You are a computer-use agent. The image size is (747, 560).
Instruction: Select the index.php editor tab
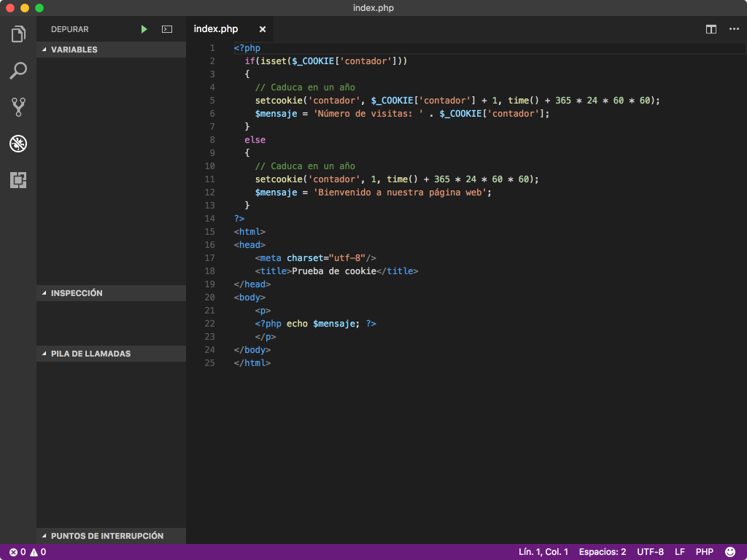[x=215, y=29]
